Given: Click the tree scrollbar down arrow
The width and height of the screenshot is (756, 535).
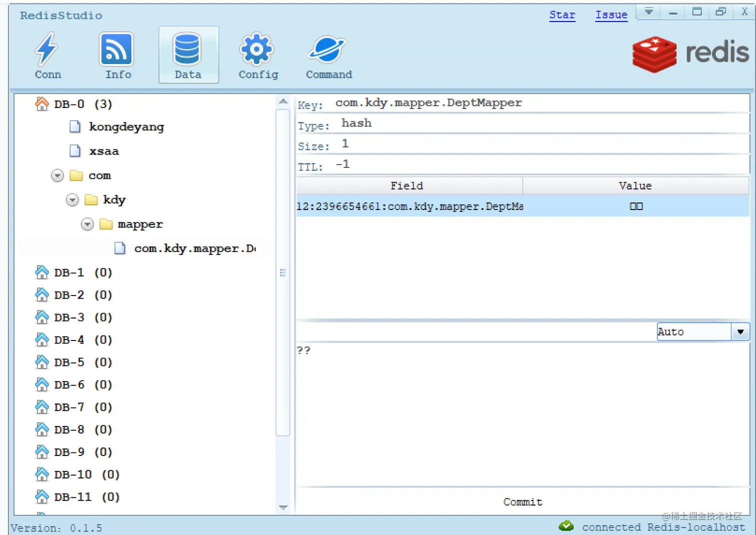Looking at the screenshot, I should click(283, 507).
